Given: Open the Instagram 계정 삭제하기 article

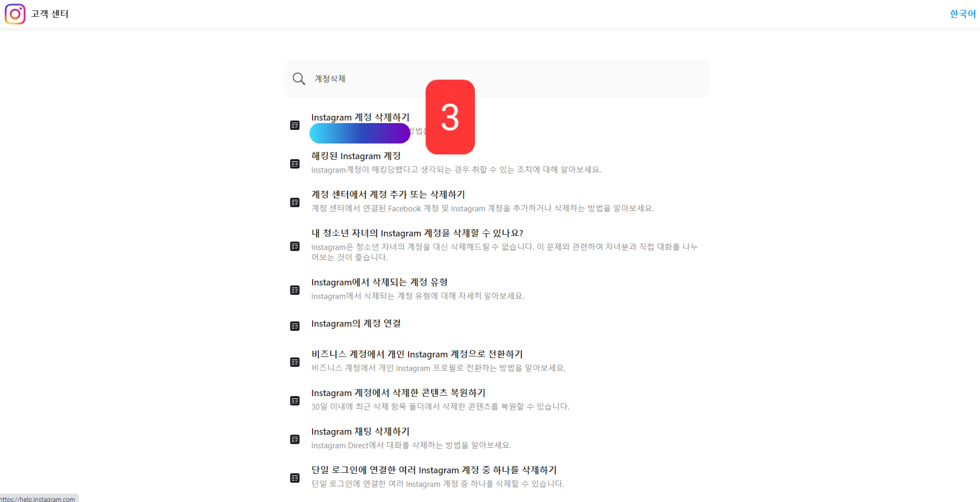Looking at the screenshot, I should tap(361, 118).
